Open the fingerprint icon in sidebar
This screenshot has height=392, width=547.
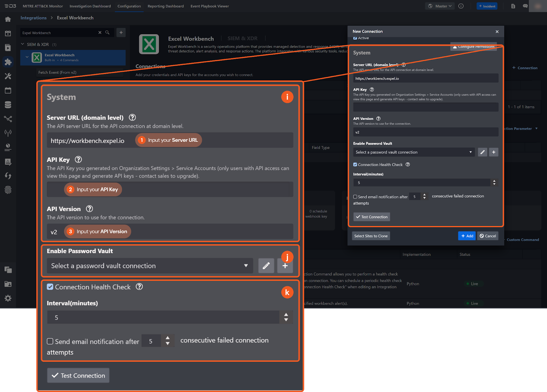pyautogui.click(x=8, y=190)
